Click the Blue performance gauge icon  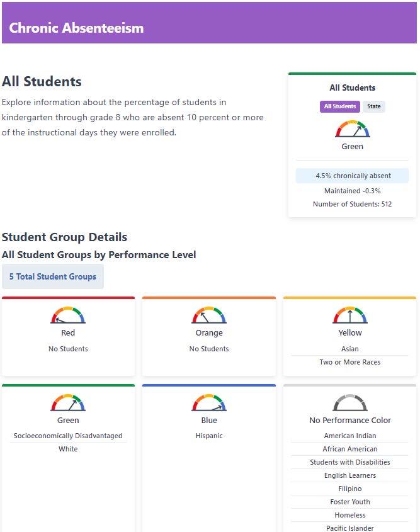[209, 403]
